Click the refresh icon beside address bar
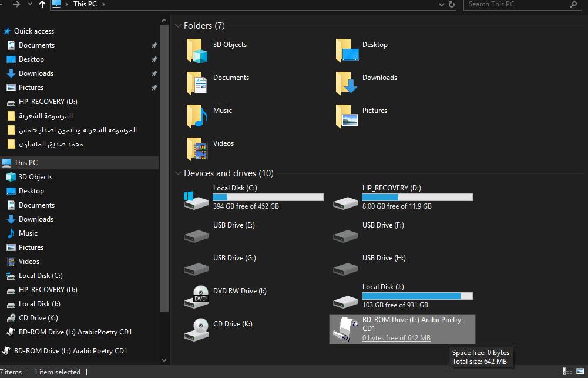Image resolution: width=588 pixels, height=378 pixels. pyautogui.click(x=452, y=4)
